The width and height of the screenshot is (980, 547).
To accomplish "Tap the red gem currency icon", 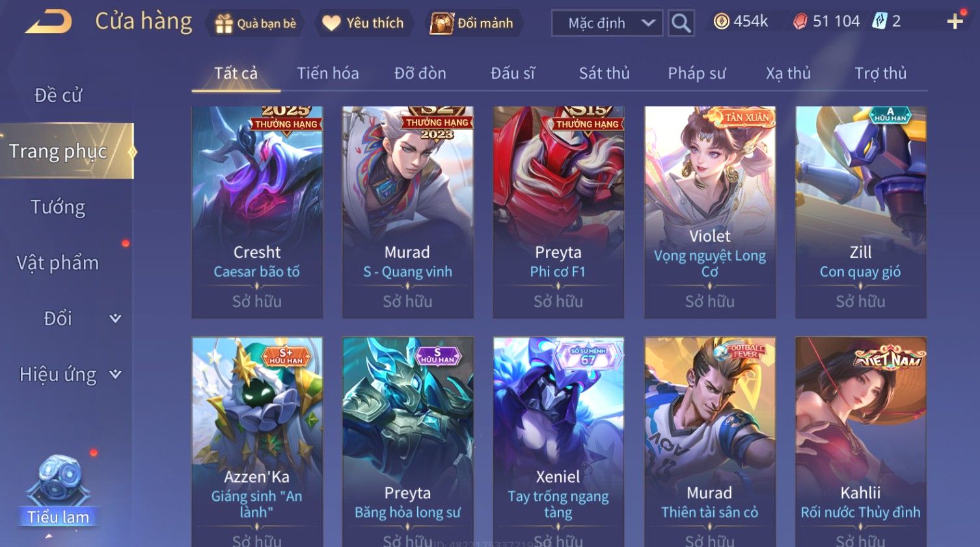I will (800, 21).
